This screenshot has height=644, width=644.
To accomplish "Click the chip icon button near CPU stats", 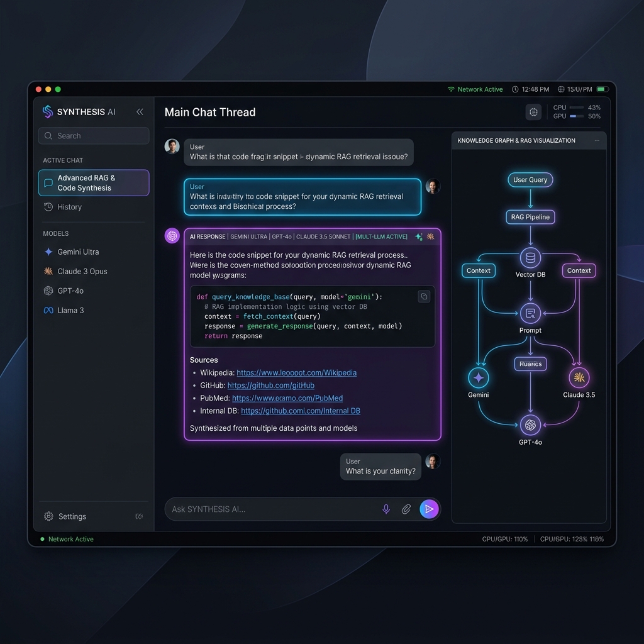I will point(533,112).
